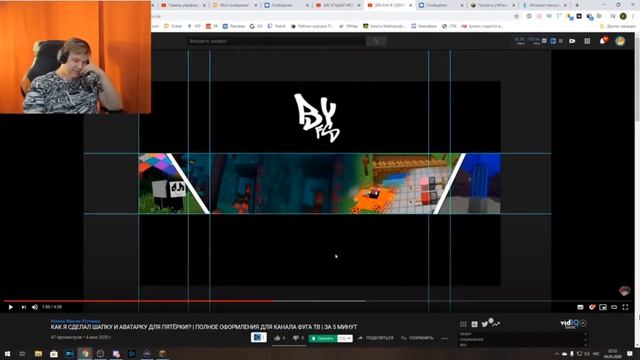Open the Twitch bookmark

(x=276, y=26)
